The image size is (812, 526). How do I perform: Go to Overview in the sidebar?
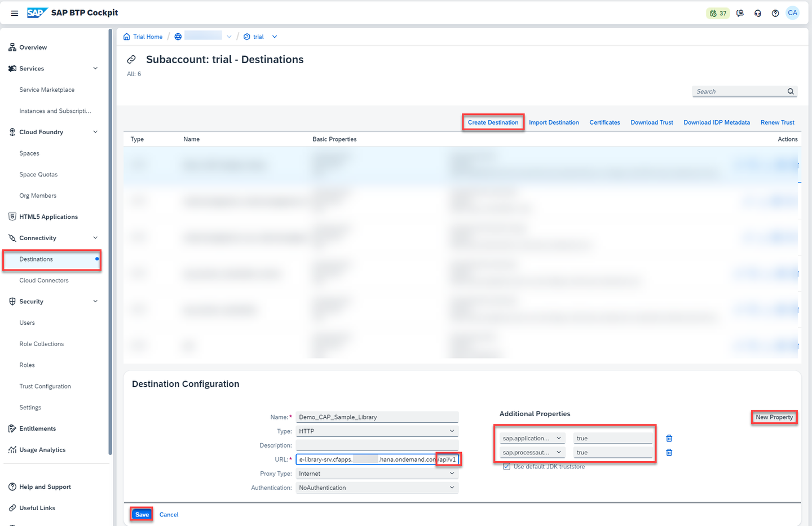click(x=33, y=47)
